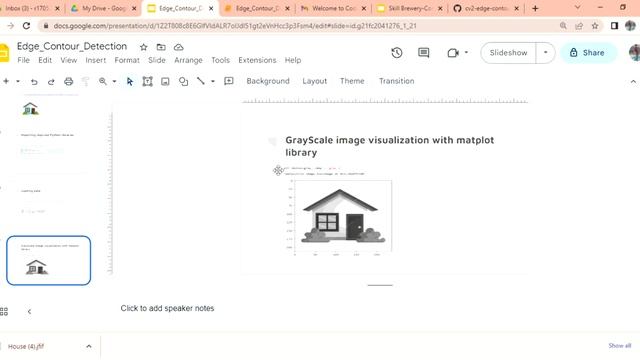Open a new browser tab
The image size is (640, 360).
536,8
